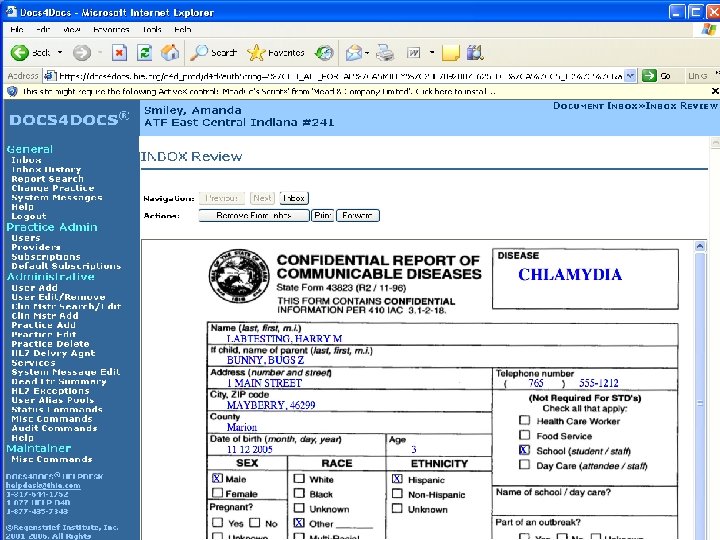Click Document Inbox breadcrumb link
Image resolution: width=720 pixels, height=540 pixels.
(594, 106)
